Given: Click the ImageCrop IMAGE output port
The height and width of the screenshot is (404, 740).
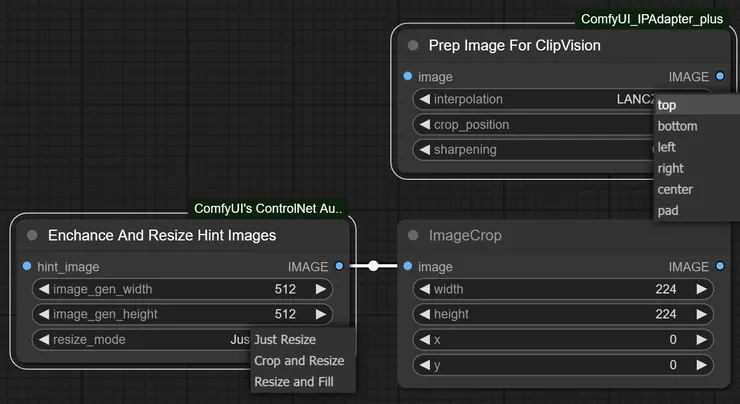Looking at the screenshot, I should pyautogui.click(x=720, y=266).
